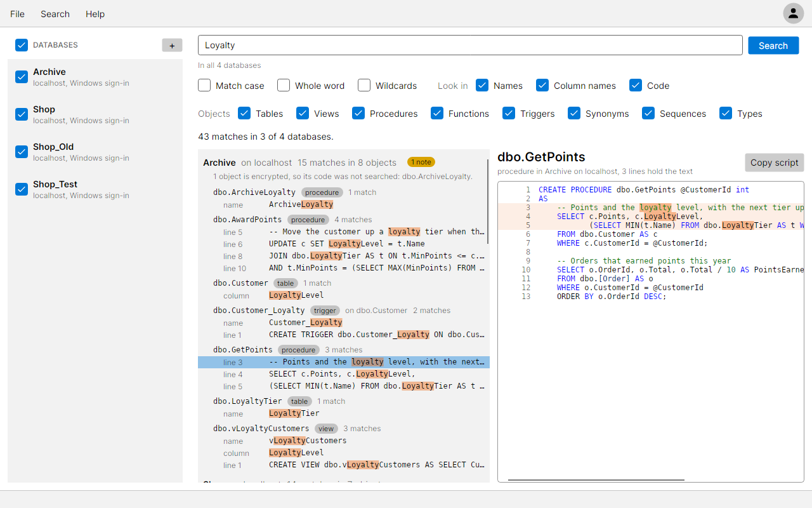Select the dbo.Customer_Loyalty trigger result

click(344, 311)
